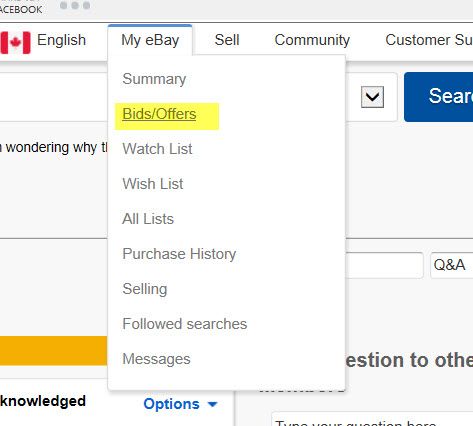Open the search category dropdown arrow
The image size is (473, 426).
pyautogui.click(x=372, y=97)
